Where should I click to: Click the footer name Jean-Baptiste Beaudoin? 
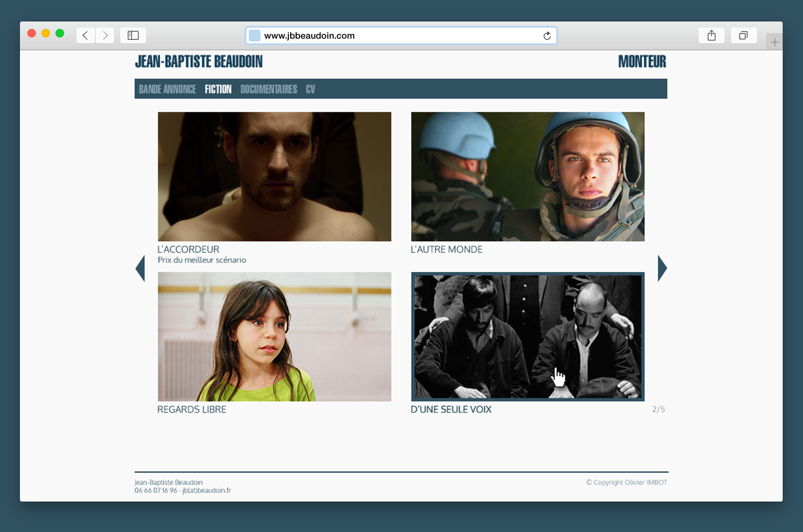point(169,482)
